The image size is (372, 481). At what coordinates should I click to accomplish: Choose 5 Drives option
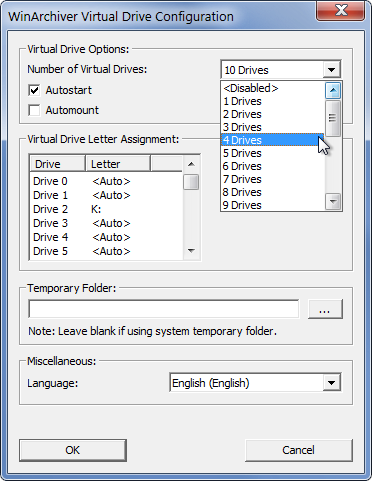click(272, 153)
